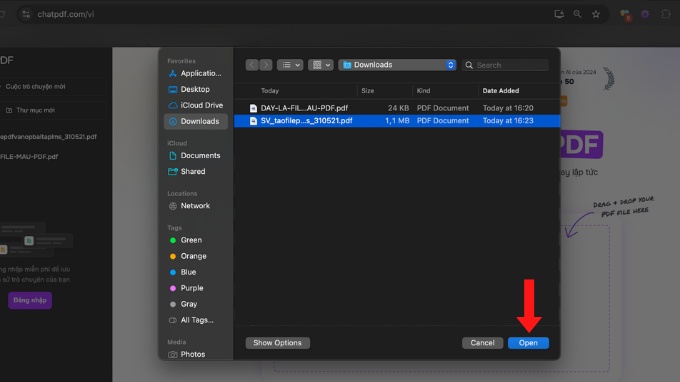Click Today at 16:20 date cell
The height and width of the screenshot is (382, 680).
tap(508, 108)
